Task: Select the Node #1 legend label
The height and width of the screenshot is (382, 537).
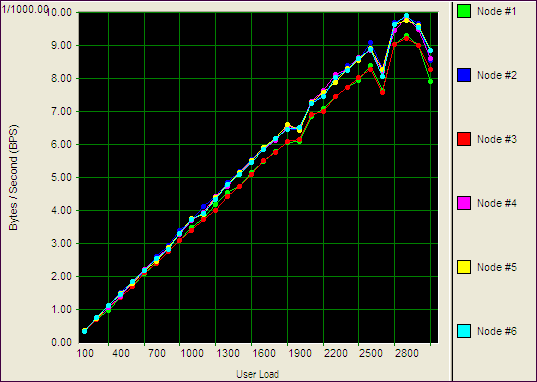Action: (x=497, y=11)
